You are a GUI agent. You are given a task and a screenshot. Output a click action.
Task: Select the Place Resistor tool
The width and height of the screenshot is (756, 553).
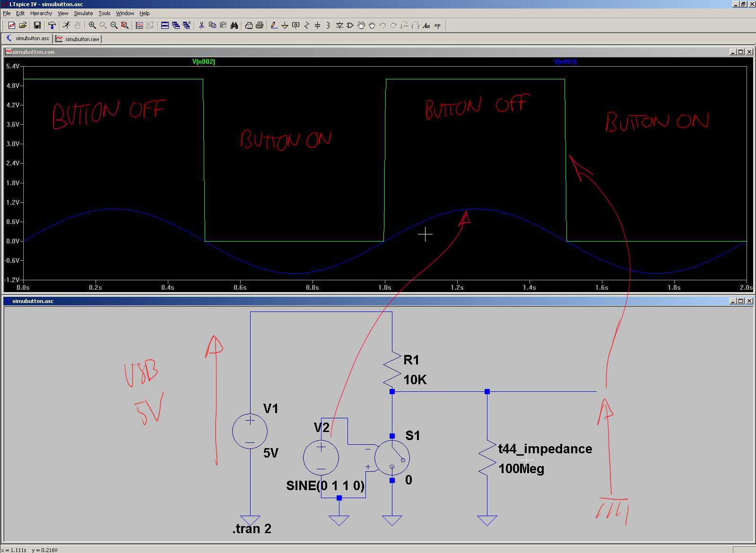(x=307, y=26)
